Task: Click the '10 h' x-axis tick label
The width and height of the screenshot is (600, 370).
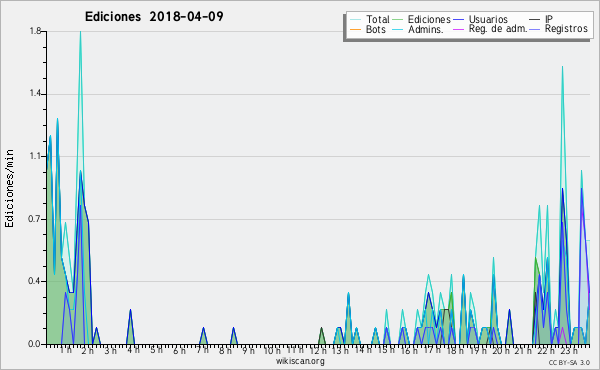Action: click(272, 350)
